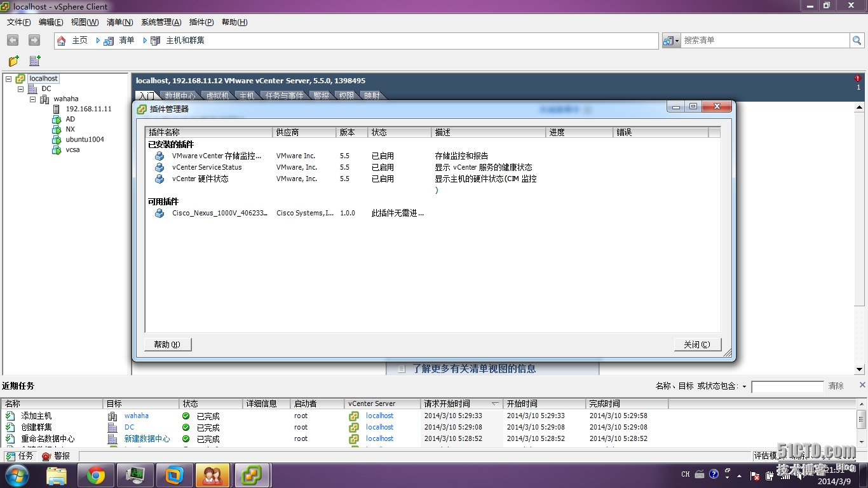
Task: Collapse the localhost tree node
Action: click(9, 79)
